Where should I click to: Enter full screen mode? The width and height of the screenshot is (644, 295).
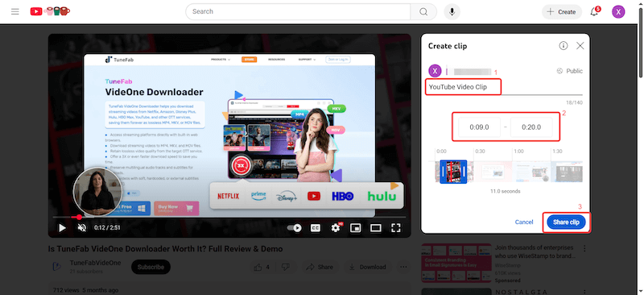tap(395, 227)
